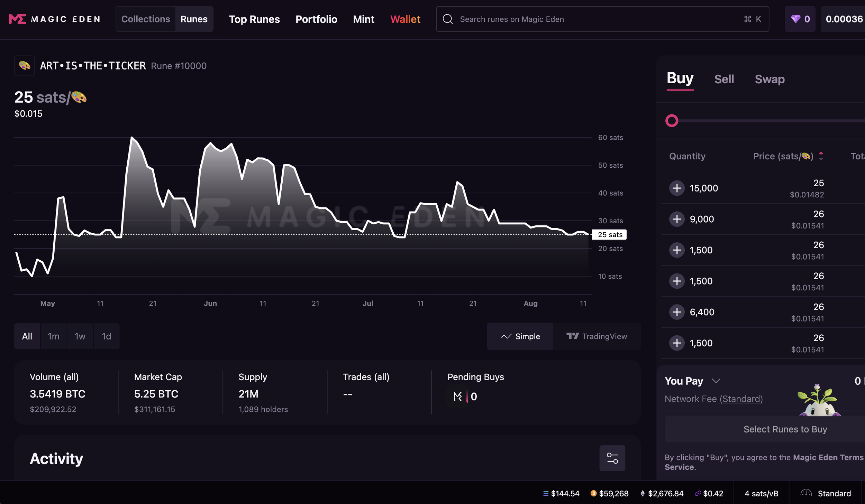Click the diamond rewards icon

(796, 19)
